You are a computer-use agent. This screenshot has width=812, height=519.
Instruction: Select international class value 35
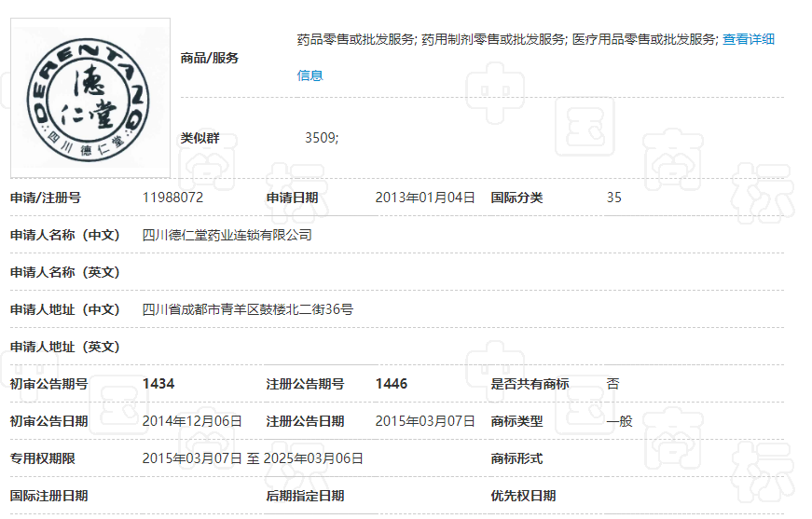tap(613, 198)
